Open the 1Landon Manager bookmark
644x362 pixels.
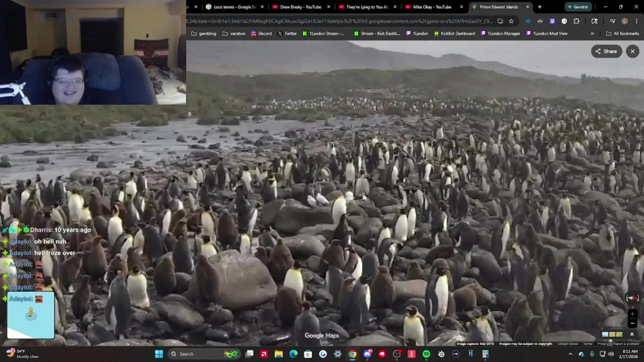click(501, 34)
